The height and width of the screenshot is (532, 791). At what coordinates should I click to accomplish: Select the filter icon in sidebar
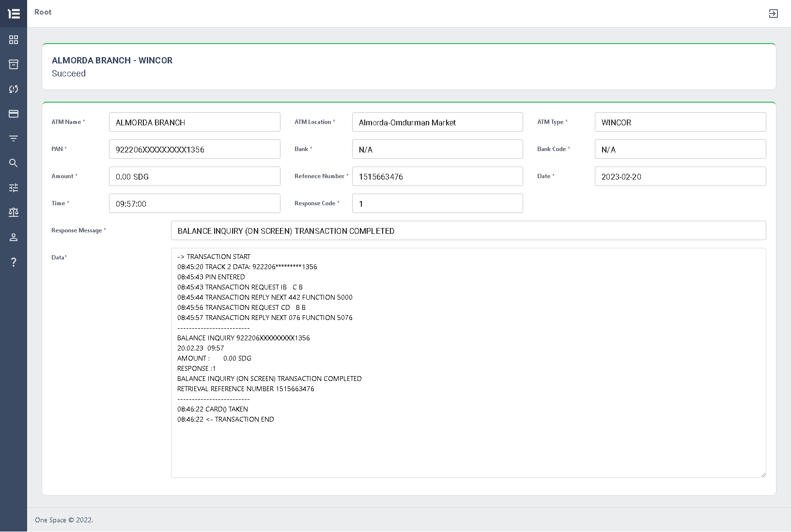coord(14,138)
